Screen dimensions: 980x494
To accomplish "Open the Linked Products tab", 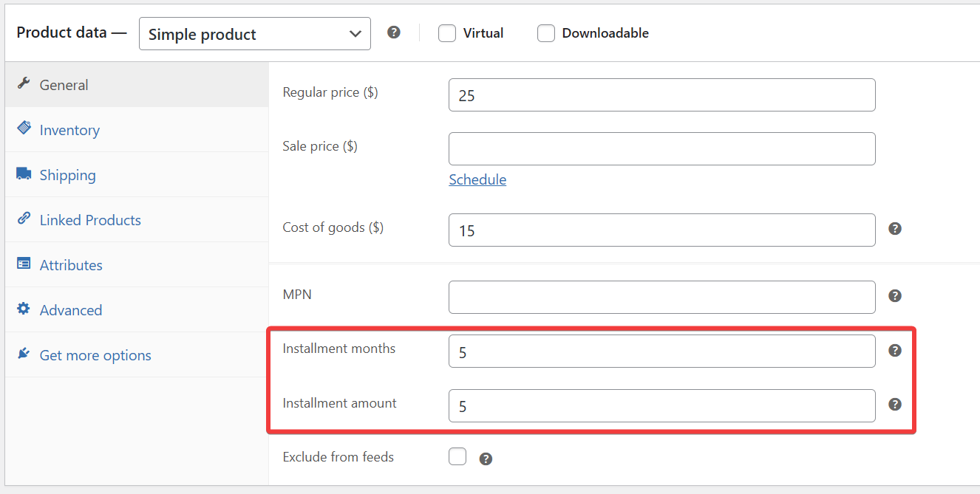I will coord(137,220).
